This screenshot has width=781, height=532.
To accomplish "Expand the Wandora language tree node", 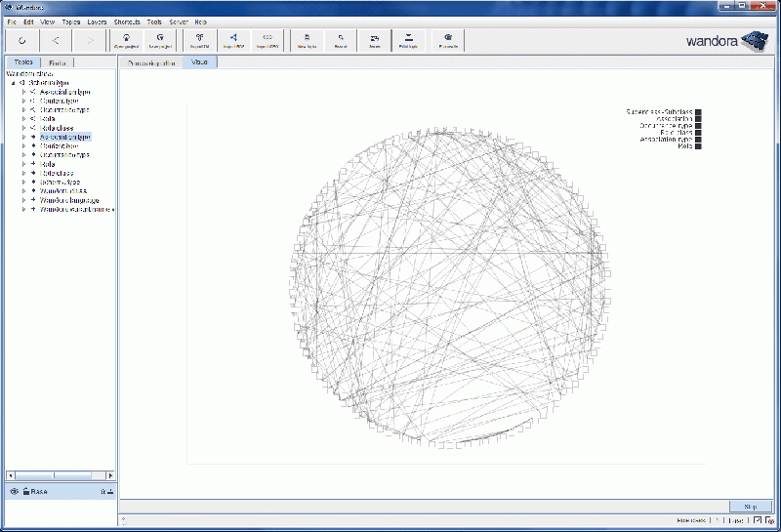I will pos(23,200).
